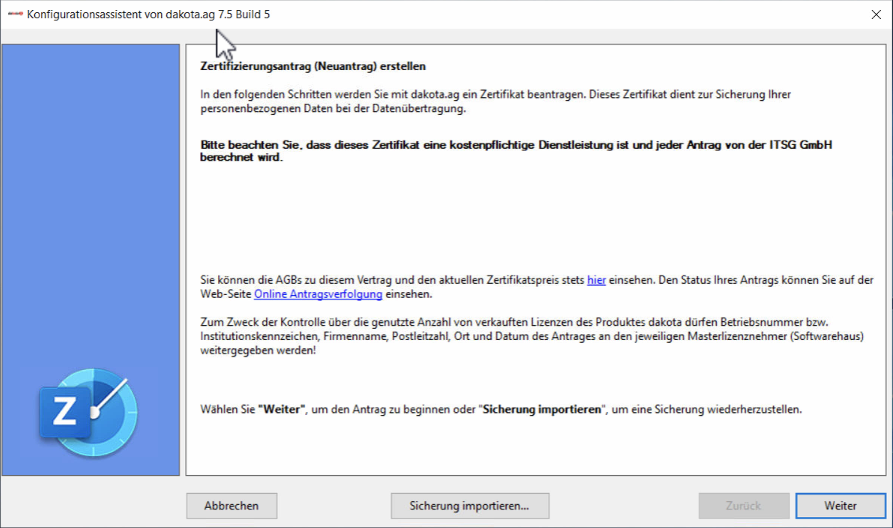Click the 'Wählen Sie "Weiter"' instruction line

[x=501, y=410]
